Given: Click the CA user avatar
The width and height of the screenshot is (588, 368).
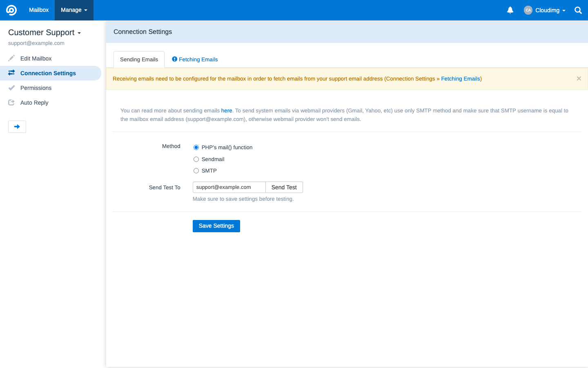Looking at the screenshot, I should pos(528,10).
